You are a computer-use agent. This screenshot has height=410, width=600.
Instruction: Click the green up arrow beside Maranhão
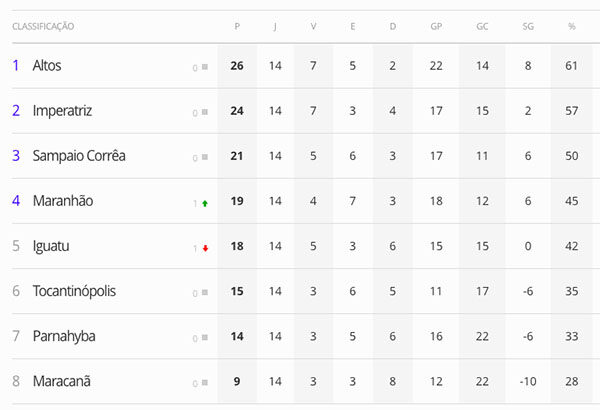[x=205, y=203]
